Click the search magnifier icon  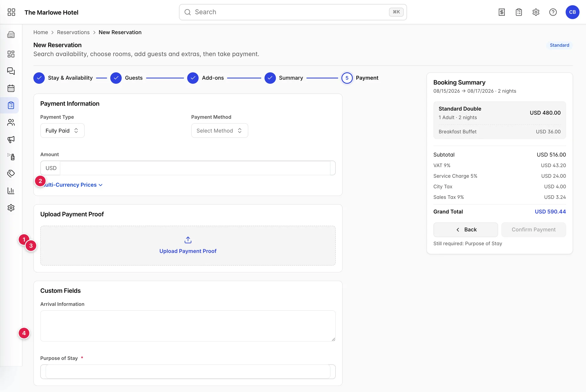click(188, 12)
